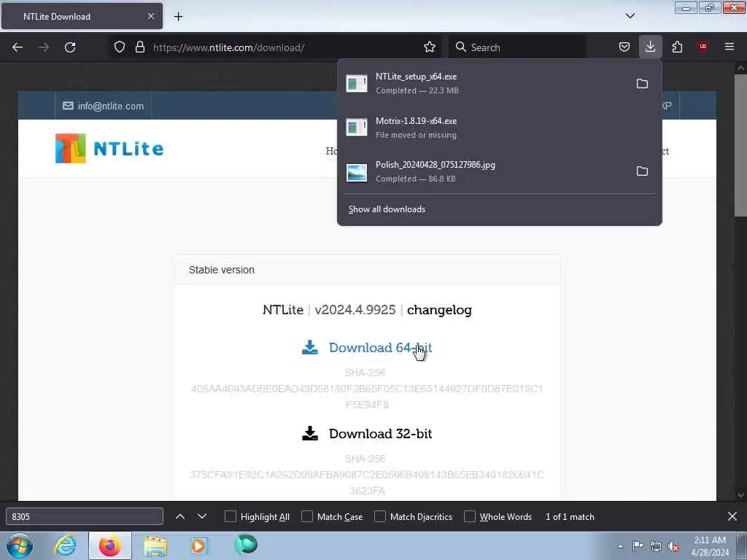The height and width of the screenshot is (560, 747).
Task: Open the Extensions puzzle icon
Action: point(677,47)
